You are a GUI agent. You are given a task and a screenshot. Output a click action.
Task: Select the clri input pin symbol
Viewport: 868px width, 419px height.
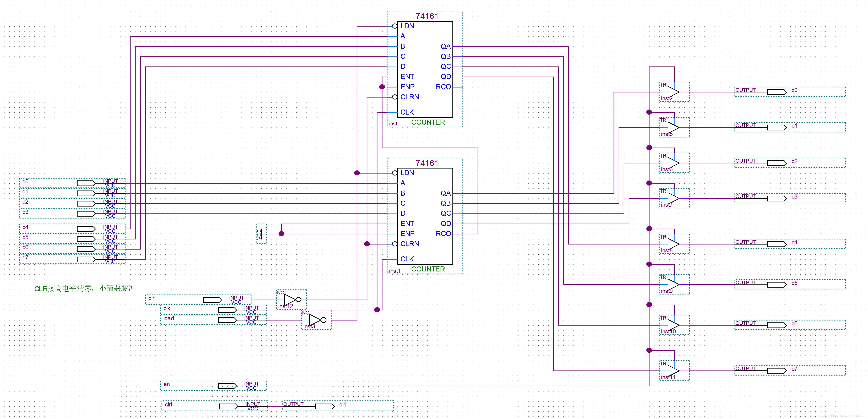pos(215,406)
